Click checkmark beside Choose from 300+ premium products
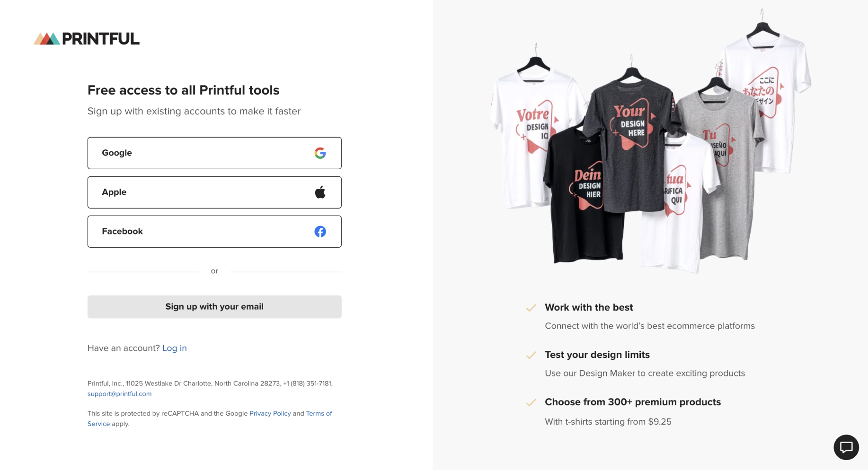868x470 pixels. click(531, 402)
